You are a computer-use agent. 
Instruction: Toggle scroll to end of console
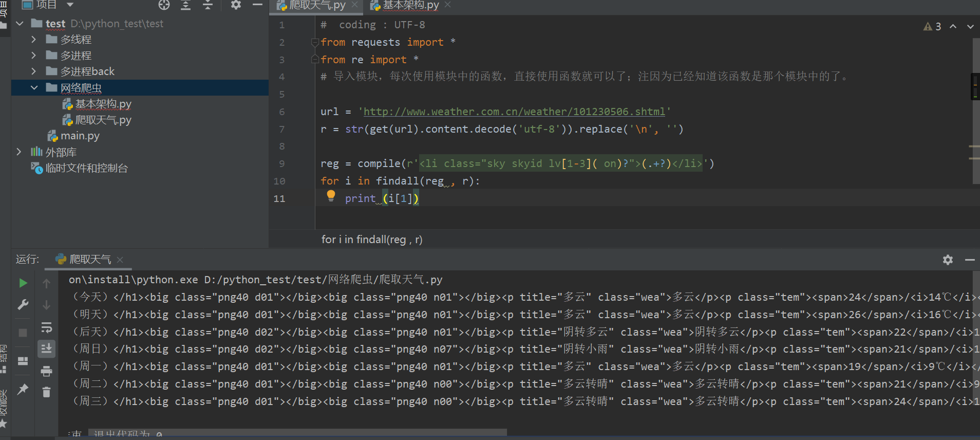click(x=46, y=349)
